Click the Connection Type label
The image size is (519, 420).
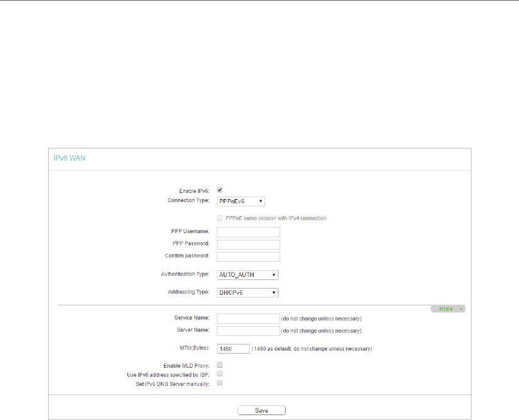pos(188,200)
